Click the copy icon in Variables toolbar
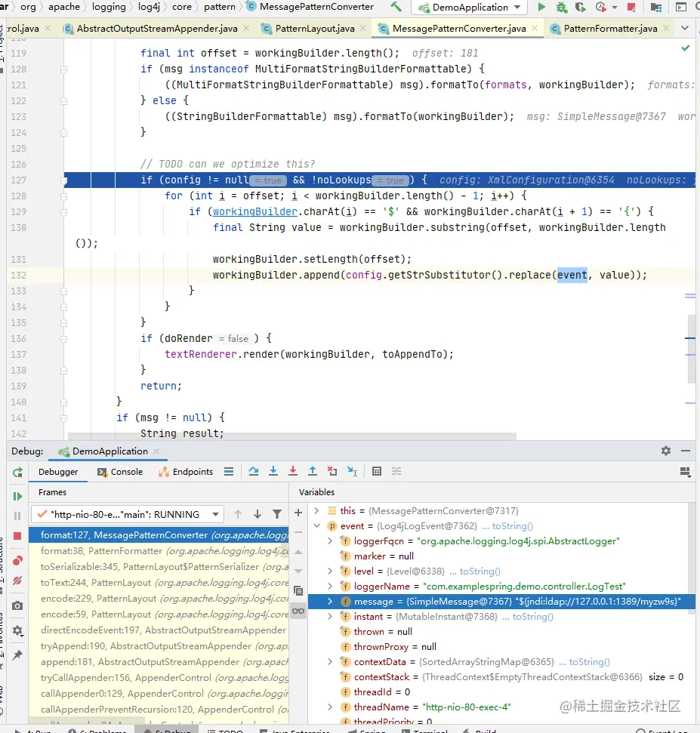 pos(298,591)
